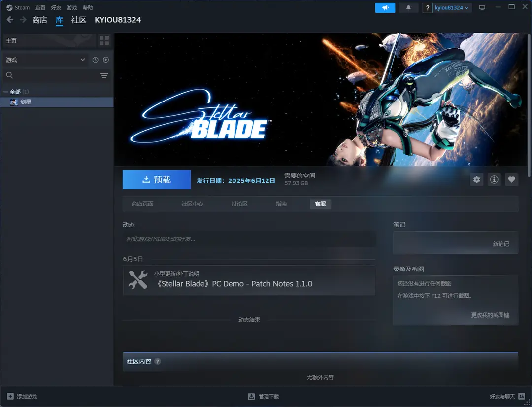This screenshot has height=407, width=532.
Task: Click 更改我的截图键 link
Action: point(490,315)
